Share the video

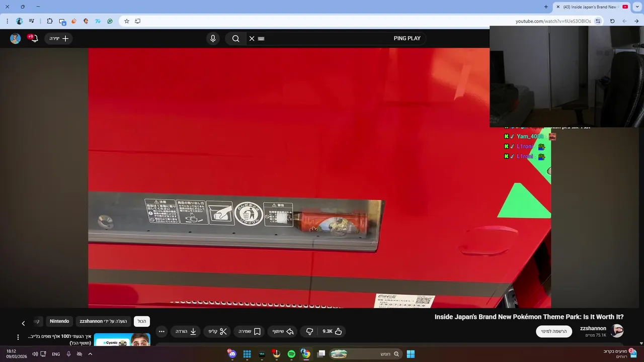[x=283, y=331]
